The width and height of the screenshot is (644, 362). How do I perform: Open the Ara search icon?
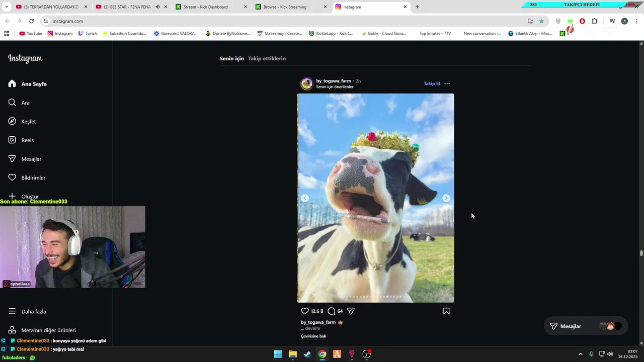point(12,103)
